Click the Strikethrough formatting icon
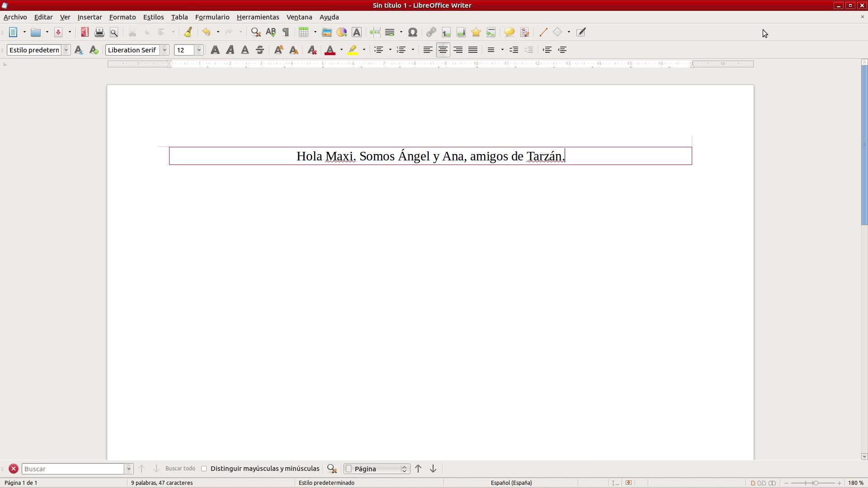Viewport: 868px width, 488px height. [260, 50]
